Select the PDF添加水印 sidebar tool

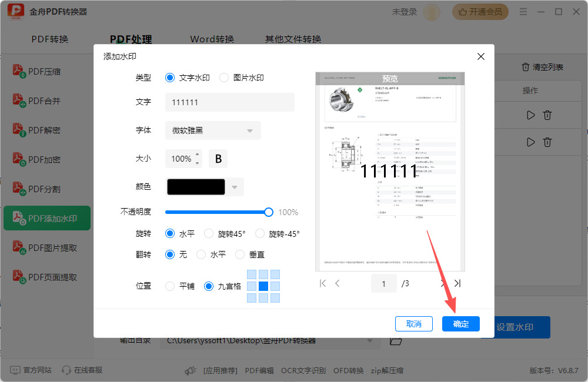(47, 218)
